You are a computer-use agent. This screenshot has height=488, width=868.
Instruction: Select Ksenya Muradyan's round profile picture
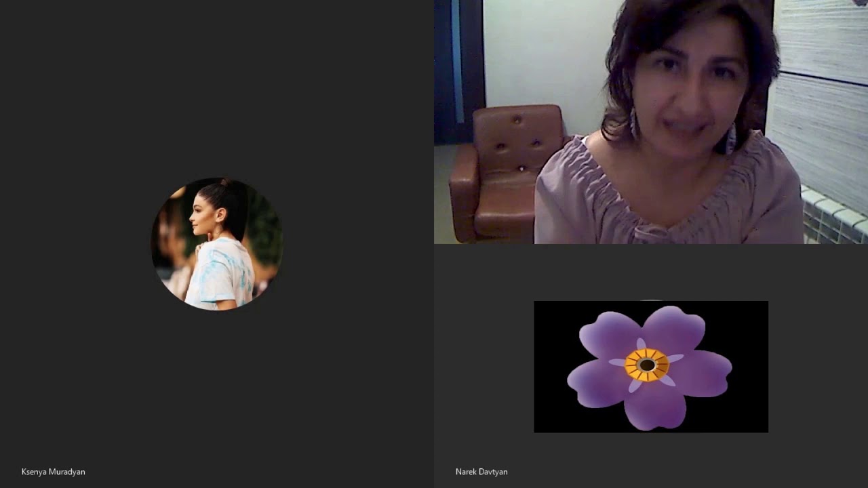[217, 244]
